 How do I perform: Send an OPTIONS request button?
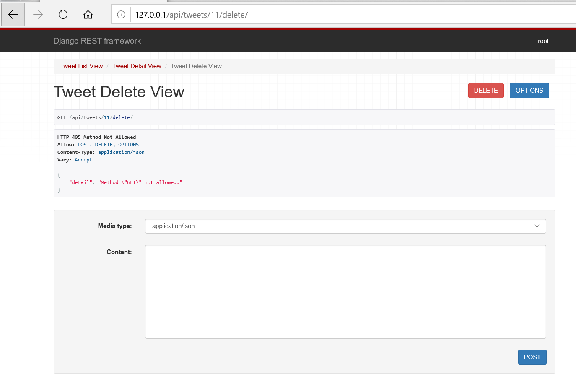[529, 91]
